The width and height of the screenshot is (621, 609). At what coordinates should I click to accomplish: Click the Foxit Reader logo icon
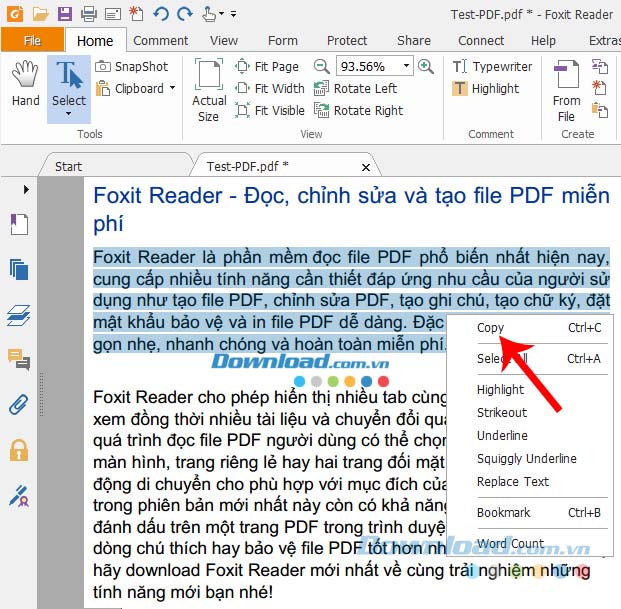[x=15, y=13]
